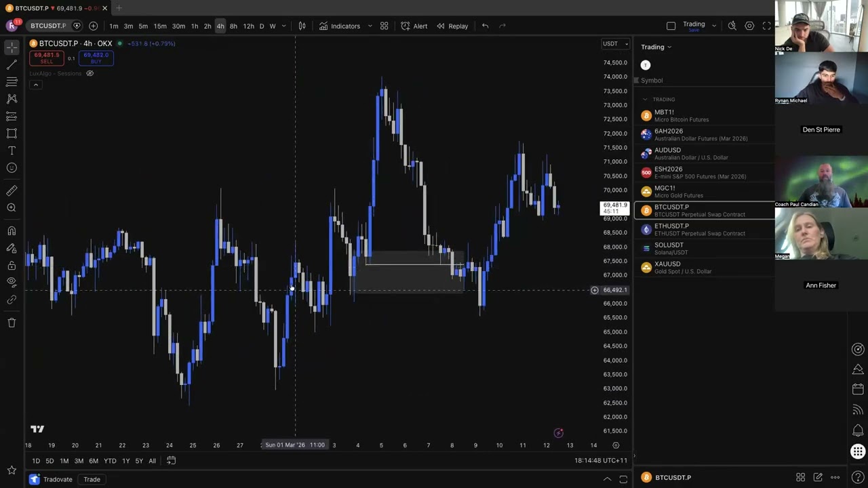868x488 pixels.
Task: Open a new browser tab with plus
Action: (x=119, y=8)
